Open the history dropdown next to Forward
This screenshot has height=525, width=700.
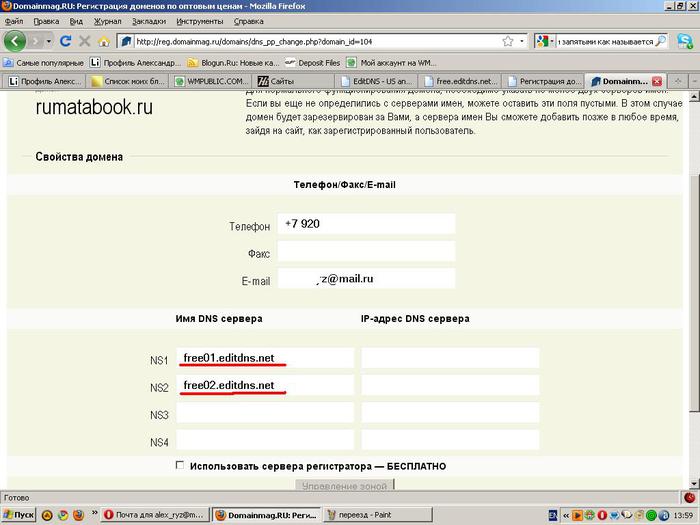(49, 42)
